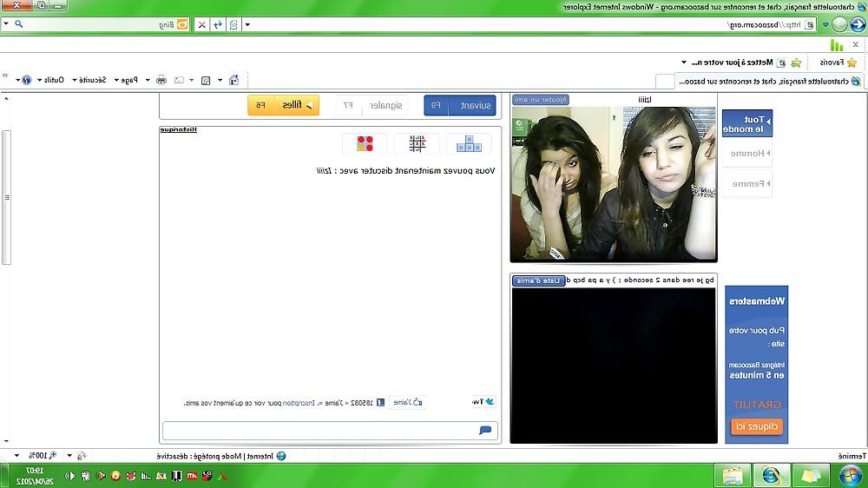Screen dimensions: 868x488
Task: Select the chatroulette français browser tab
Action: 769,82
